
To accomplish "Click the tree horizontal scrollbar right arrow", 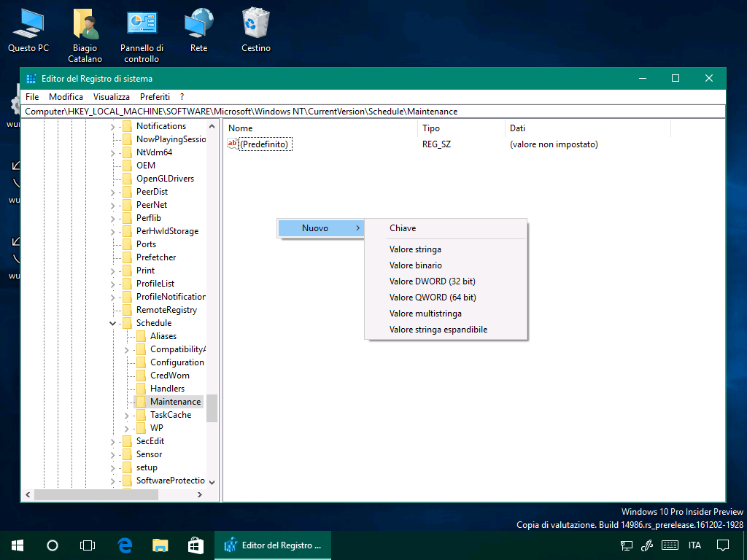I will pos(200,495).
